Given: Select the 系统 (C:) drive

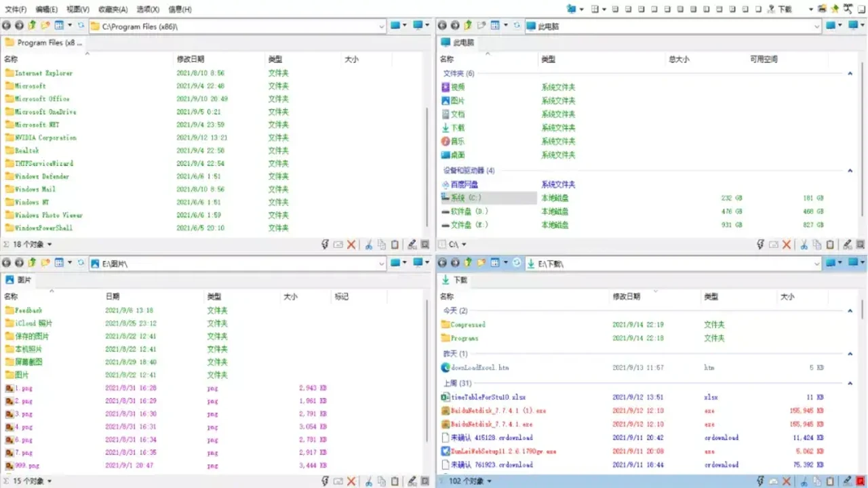Looking at the screenshot, I should pos(489,198).
